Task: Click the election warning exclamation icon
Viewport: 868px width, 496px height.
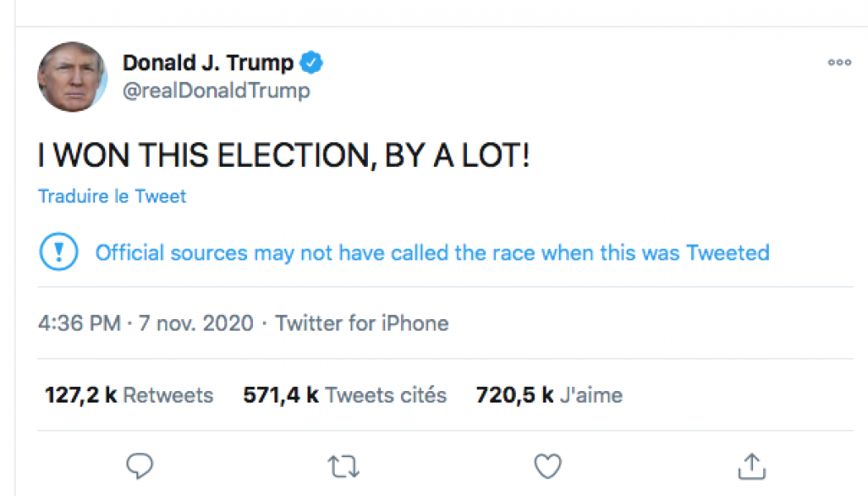Action: [58, 251]
